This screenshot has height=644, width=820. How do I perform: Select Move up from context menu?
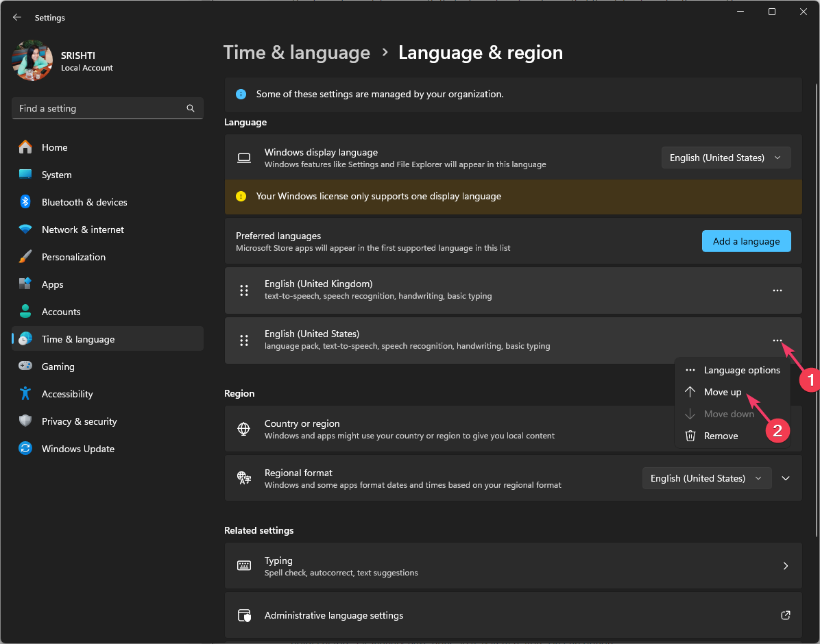pos(722,392)
